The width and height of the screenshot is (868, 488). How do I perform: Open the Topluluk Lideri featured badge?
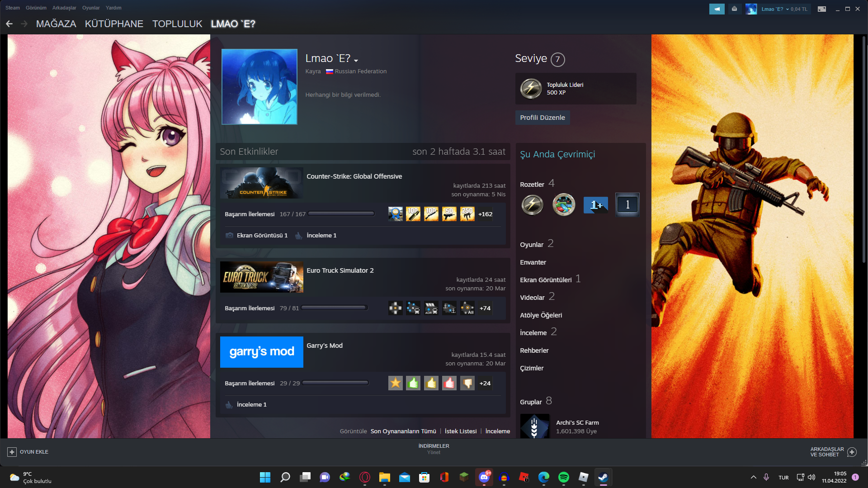coord(576,89)
